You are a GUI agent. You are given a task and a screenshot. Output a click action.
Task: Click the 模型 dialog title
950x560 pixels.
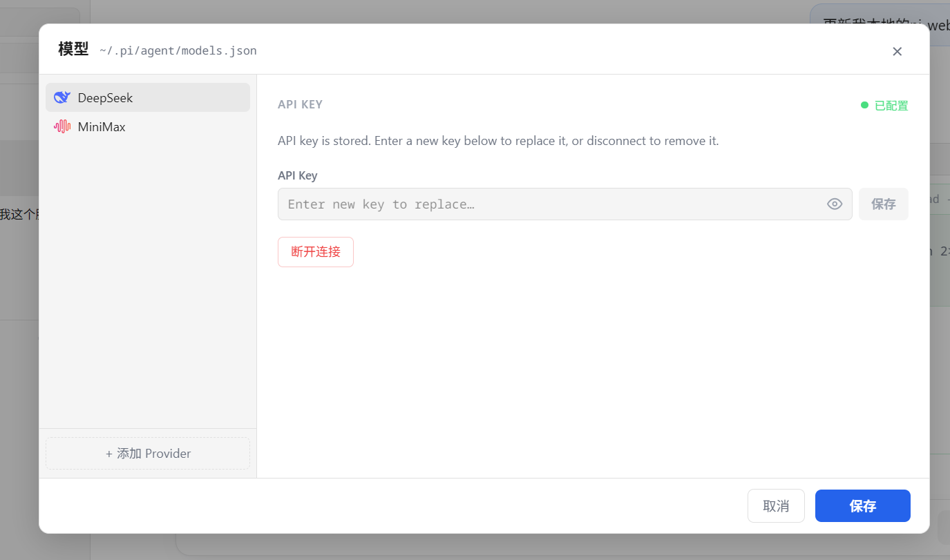(73, 49)
